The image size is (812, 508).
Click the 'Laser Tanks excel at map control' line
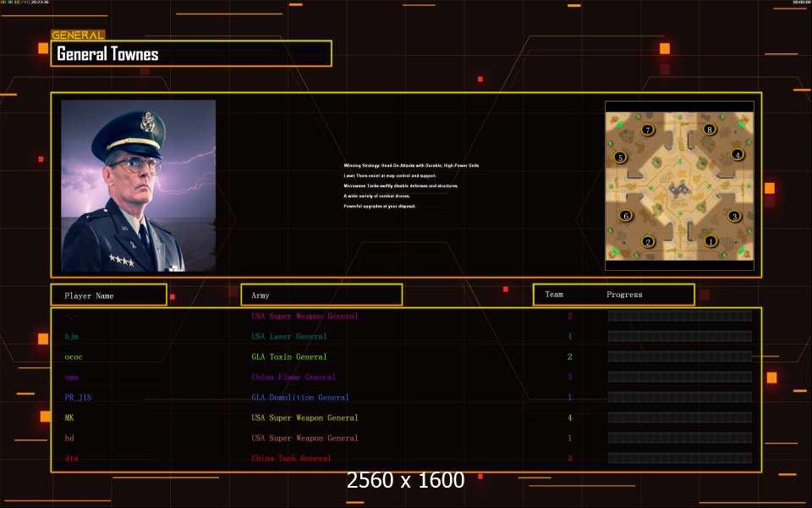390,176
